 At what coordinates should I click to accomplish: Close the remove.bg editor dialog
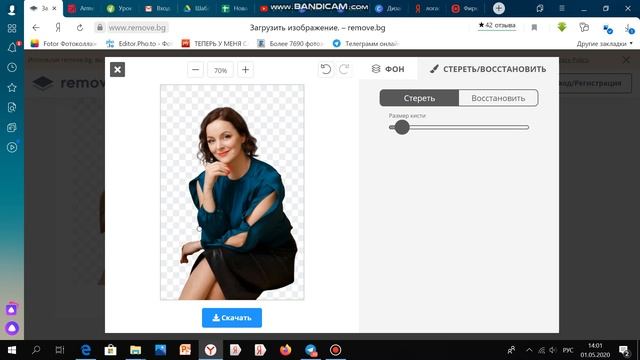point(118,69)
